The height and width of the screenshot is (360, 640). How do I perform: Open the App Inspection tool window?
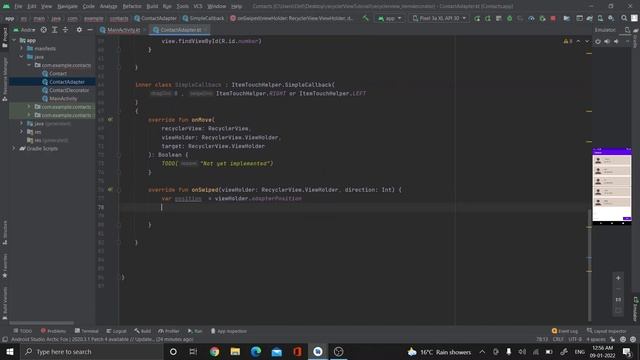(x=228, y=331)
